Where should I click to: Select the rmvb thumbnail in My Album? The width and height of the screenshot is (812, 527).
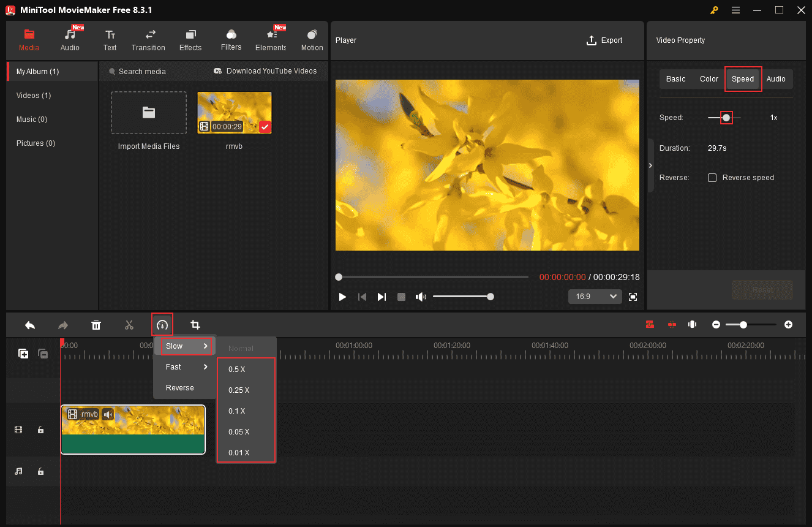pyautogui.click(x=235, y=112)
